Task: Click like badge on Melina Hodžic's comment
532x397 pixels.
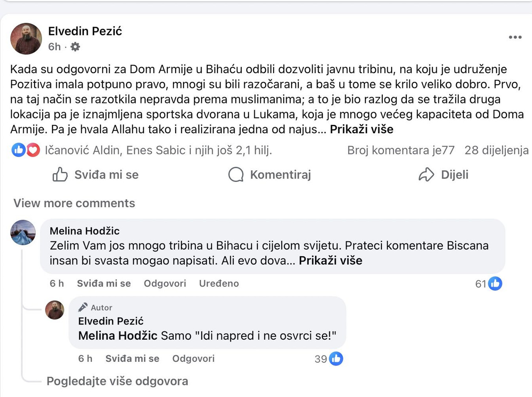Action: (495, 284)
